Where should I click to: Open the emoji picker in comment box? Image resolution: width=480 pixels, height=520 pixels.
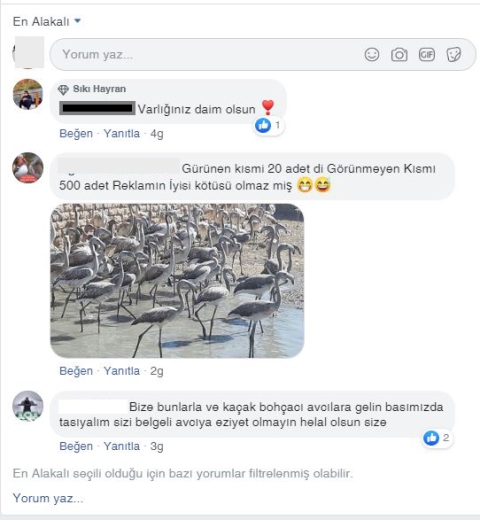click(x=372, y=54)
